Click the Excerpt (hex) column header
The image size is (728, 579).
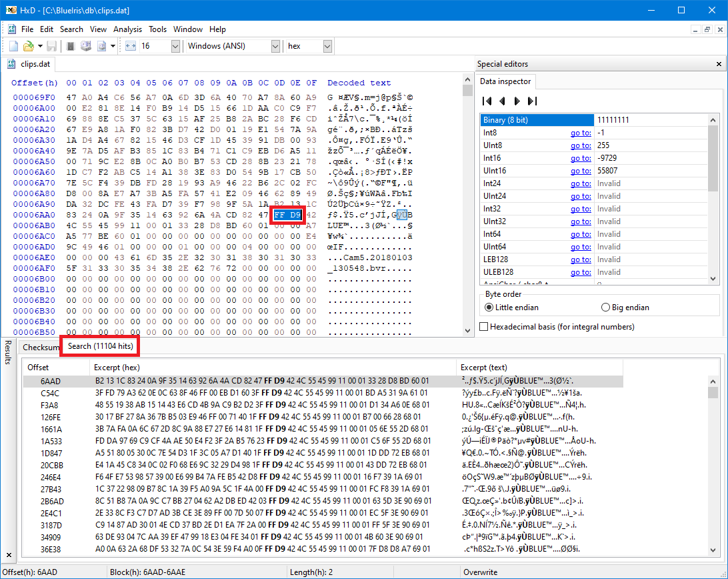coord(273,368)
